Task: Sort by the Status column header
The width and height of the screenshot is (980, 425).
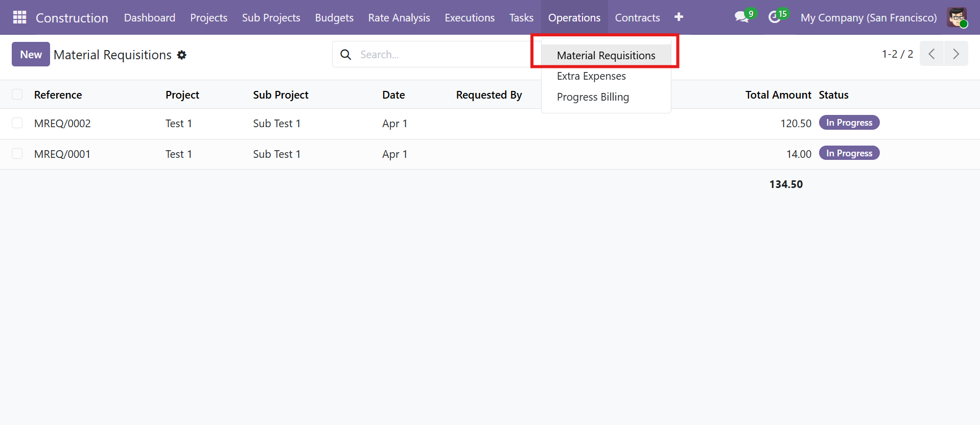Action: click(833, 95)
